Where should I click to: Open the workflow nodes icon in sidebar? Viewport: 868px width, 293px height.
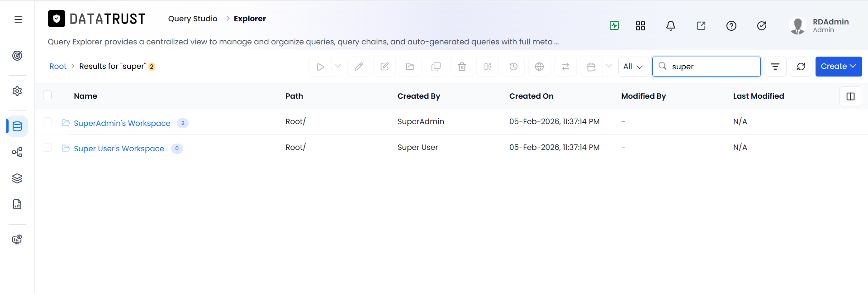point(17,152)
